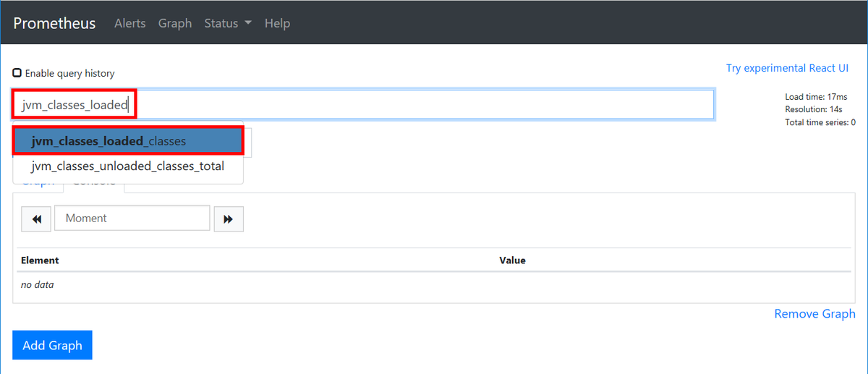Click the Element column header

coord(40,260)
